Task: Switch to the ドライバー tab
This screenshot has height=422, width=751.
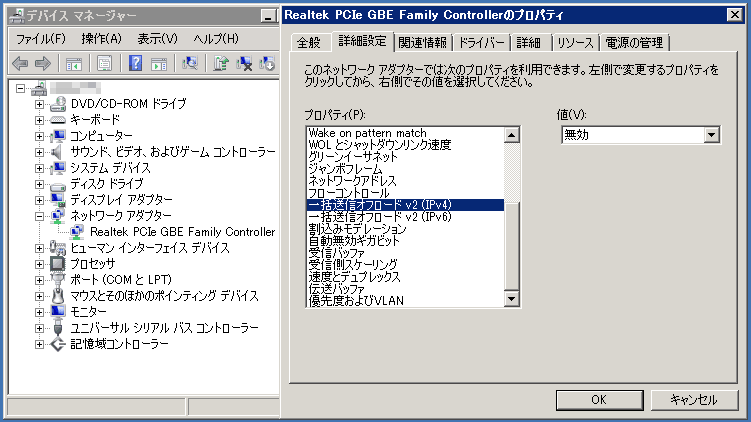Action: [x=481, y=42]
